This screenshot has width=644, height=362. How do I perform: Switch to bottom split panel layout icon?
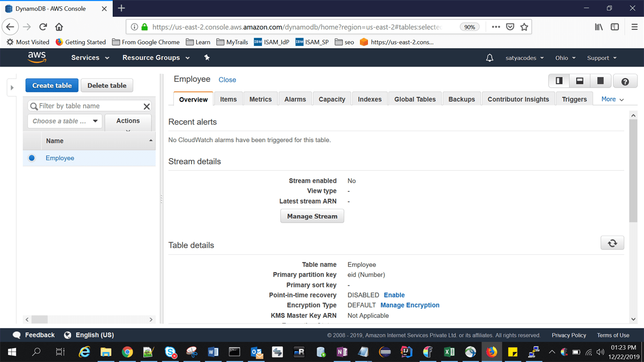[579, 81]
